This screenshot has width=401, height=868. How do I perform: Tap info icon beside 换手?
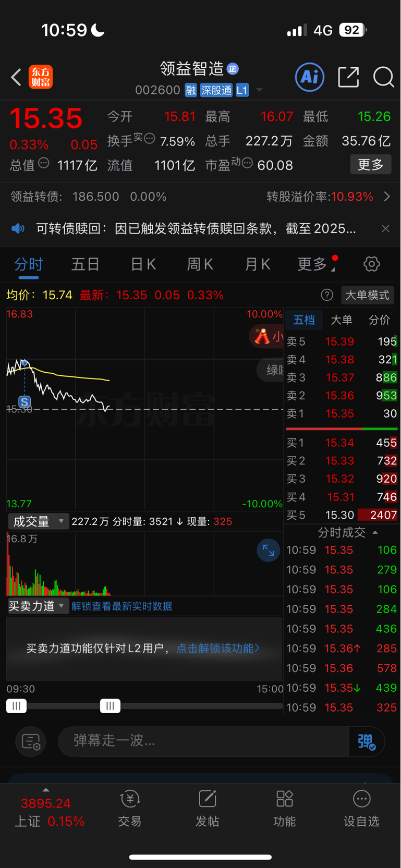click(x=150, y=139)
